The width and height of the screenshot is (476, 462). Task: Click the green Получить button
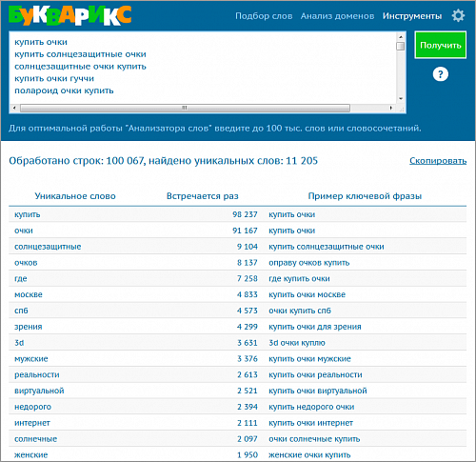pyautogui.click(x=440, y=45)
